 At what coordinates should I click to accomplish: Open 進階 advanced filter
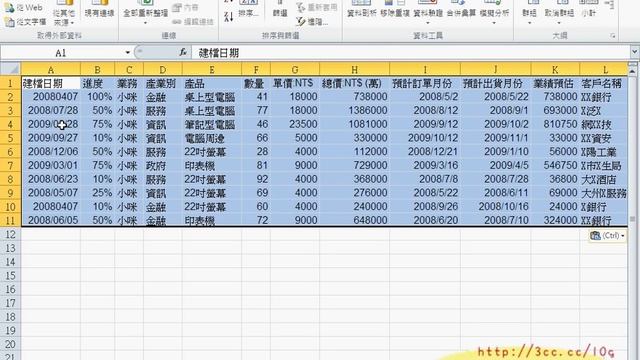click(x=313, y=22)
